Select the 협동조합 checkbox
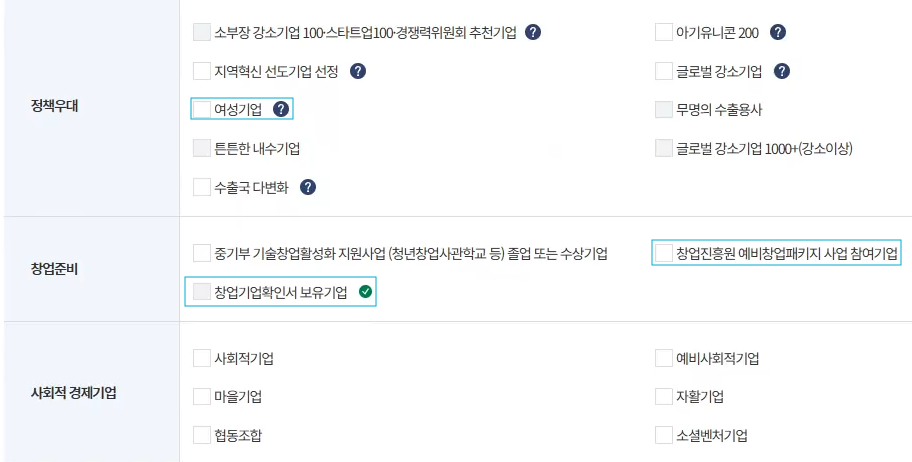The height and width of the screenshot is (462, 912). [x=202, y=435]
